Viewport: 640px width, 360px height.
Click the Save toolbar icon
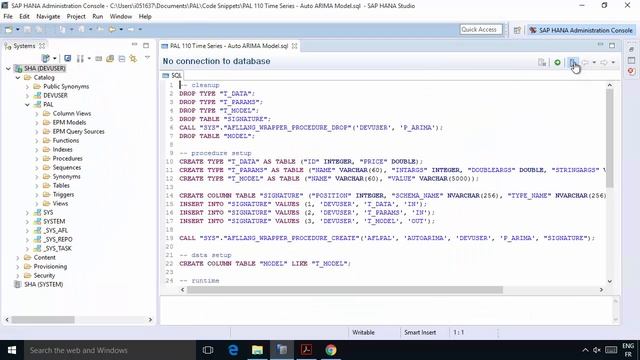(x=28, y=30)
